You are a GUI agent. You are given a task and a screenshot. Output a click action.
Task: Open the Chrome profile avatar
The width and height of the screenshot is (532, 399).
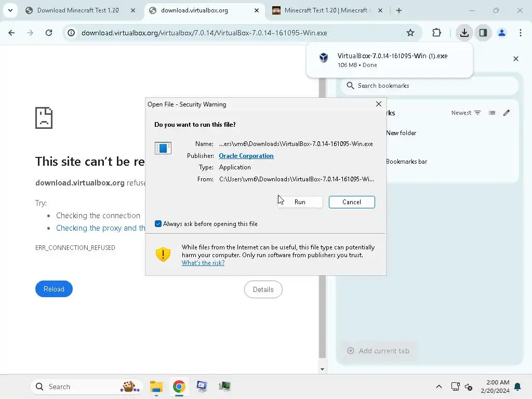[x=502, y=33]
